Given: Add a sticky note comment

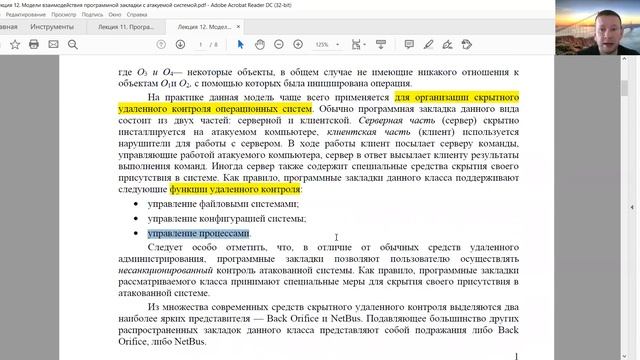Looking at the screenshot, I should coord(409,44).
